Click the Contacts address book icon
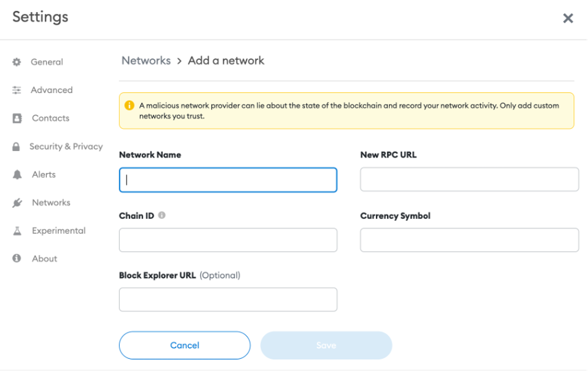 point(17,118)
